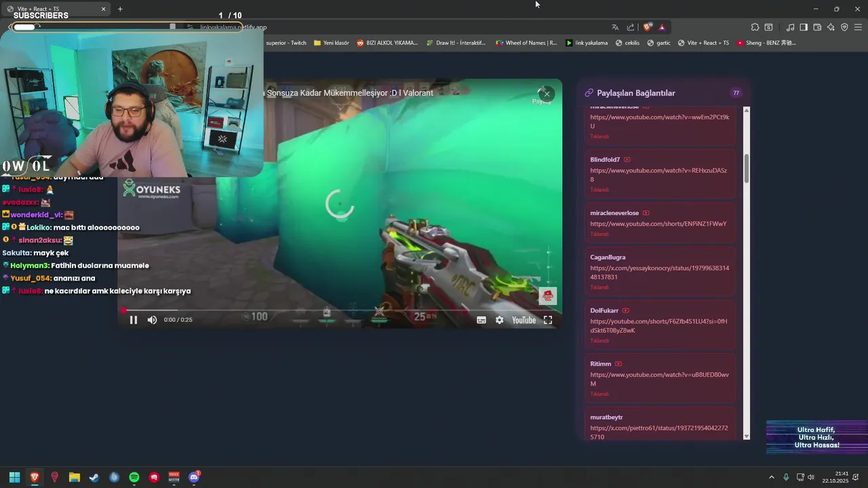Open the Windows Start menu
This screenshot has height=488, width=868.
tap(14, 477)
